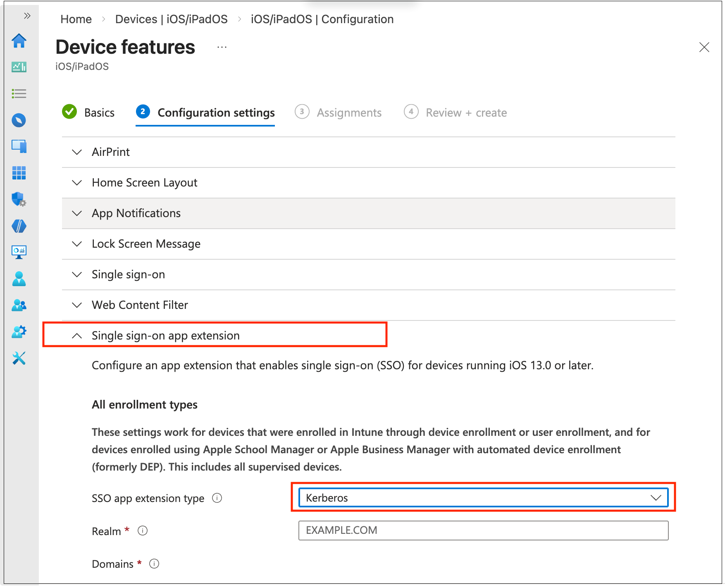Select the Dashboard icon in sidebar

(19, 67)
